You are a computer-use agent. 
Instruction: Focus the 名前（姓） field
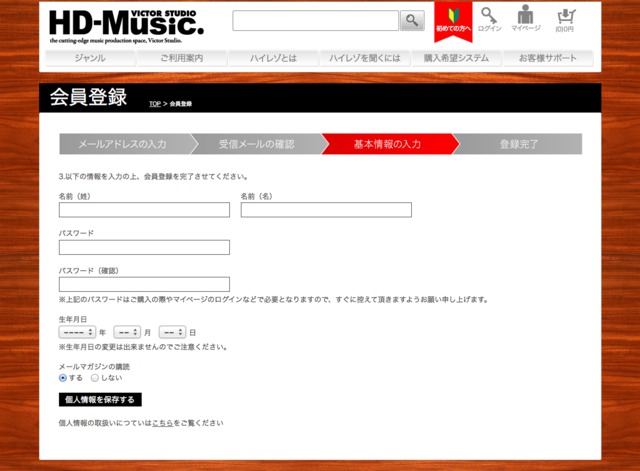point(144,210)
